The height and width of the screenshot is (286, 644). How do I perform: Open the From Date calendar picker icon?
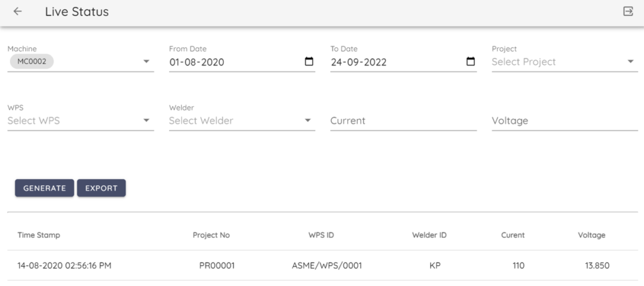point(309,62)
